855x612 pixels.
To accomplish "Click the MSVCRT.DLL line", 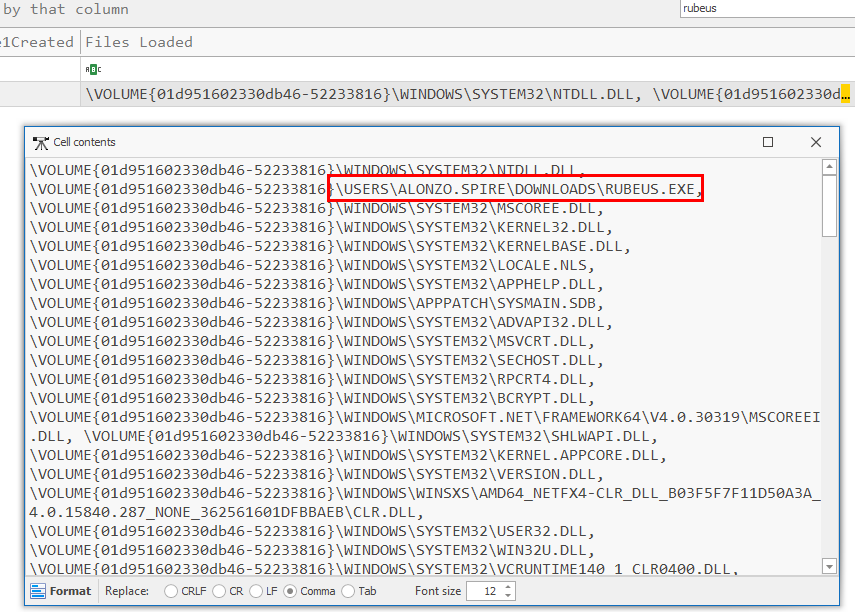I will click(x=312, y=341).
